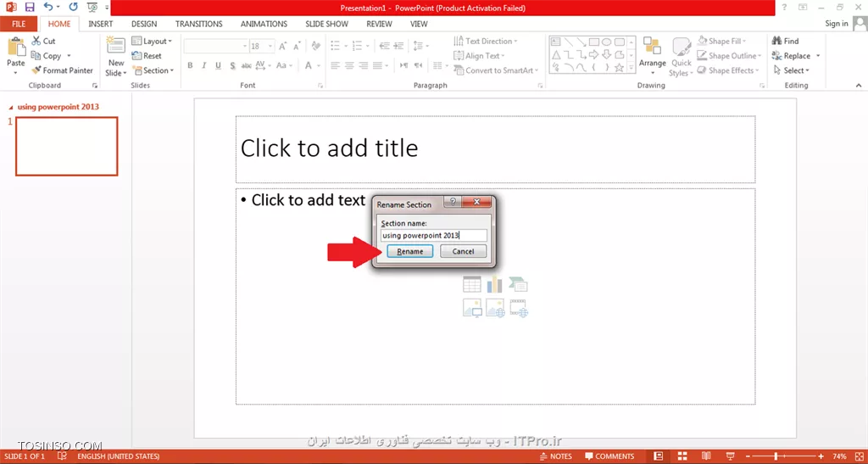Toggle text Shadow formatting
This screenshot has height=464, width=868.
pyautogui.click(x=232, y=65)
